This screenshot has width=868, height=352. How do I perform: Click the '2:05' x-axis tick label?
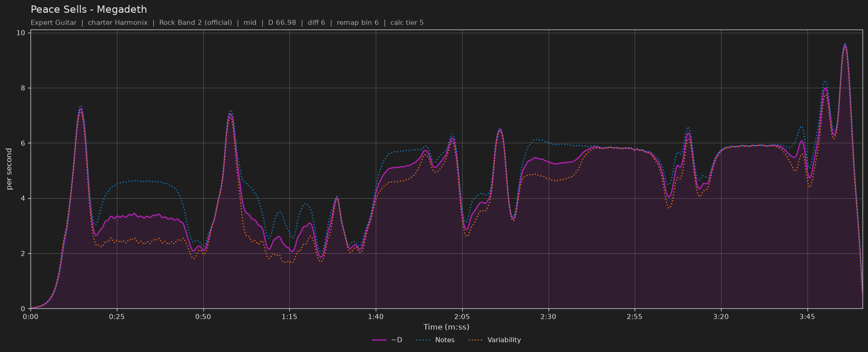coord(462,317)
